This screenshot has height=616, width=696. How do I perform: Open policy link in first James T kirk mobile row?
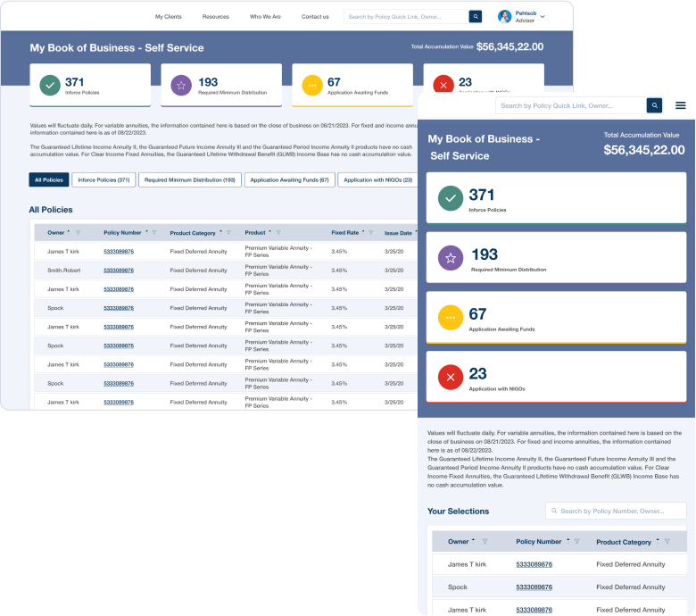534,564
